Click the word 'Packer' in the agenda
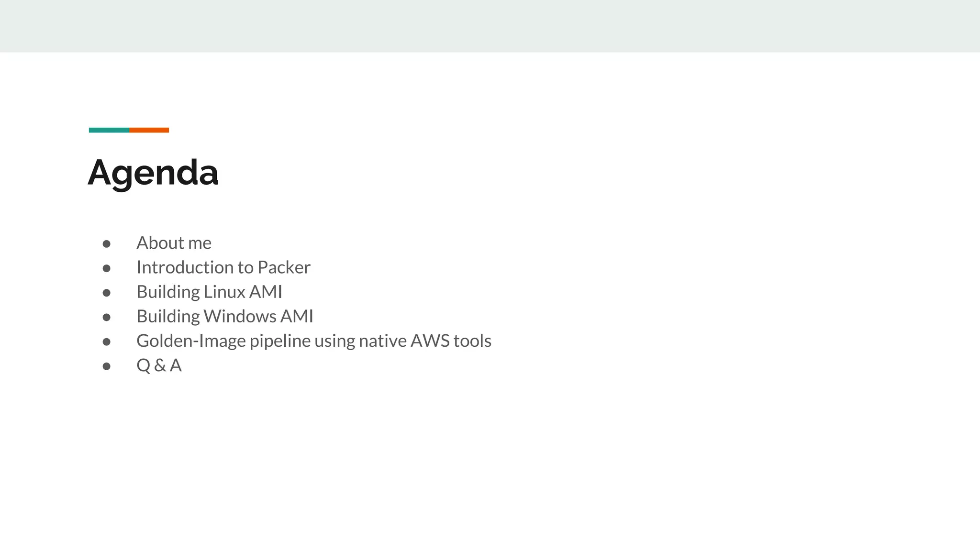The height and width of the screenshot is (551, 980). pos(284,267)
